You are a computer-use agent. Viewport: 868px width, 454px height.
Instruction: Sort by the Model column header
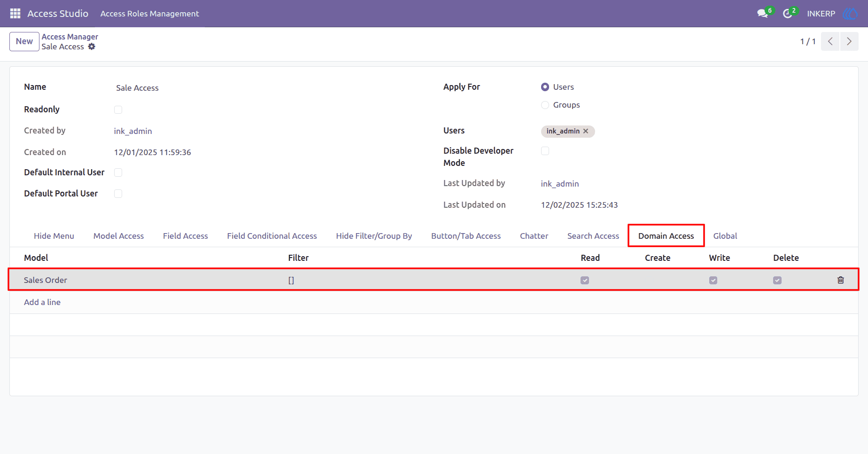pyautogui.click(x=36, y=258)
